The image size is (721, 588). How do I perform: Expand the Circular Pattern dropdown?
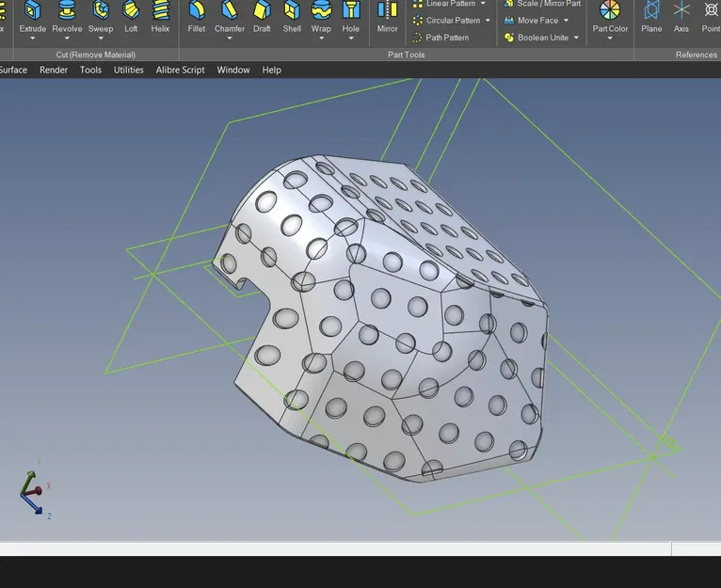[488, 21]
